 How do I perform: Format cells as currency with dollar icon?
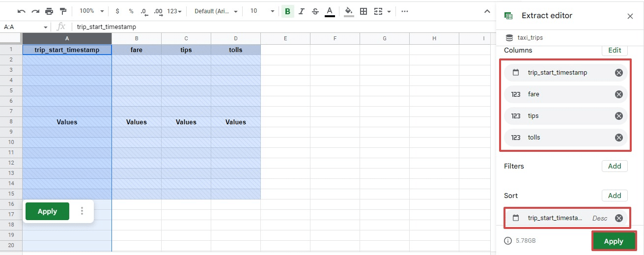(117, 11)
